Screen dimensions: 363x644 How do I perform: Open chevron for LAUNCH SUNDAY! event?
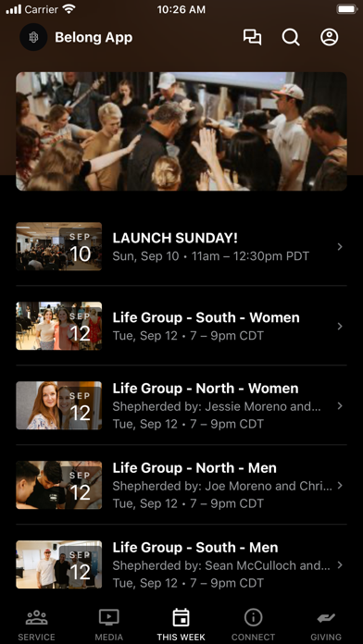(340, 246)
